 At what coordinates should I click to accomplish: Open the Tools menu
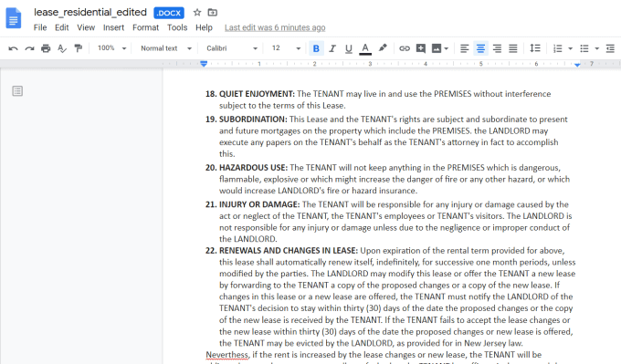pos(177,27)
